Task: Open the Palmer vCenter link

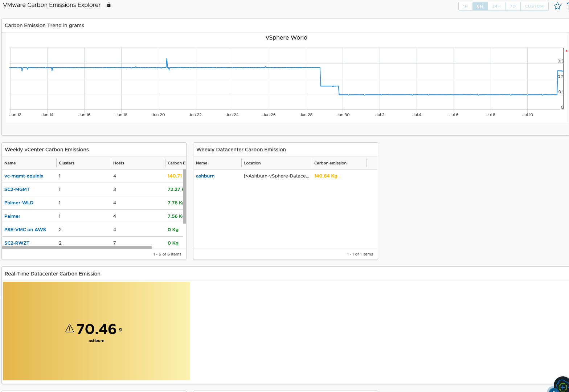Action: (12, 216)
